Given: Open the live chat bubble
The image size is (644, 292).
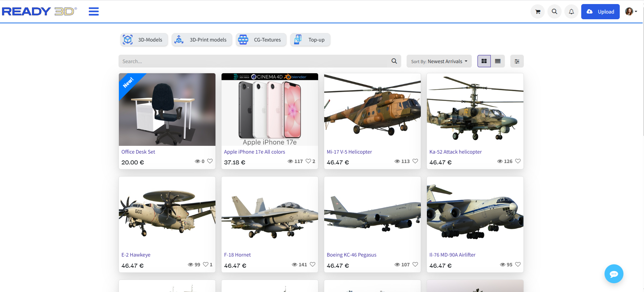Looking at the screenshot, I should tap(614, 274).
